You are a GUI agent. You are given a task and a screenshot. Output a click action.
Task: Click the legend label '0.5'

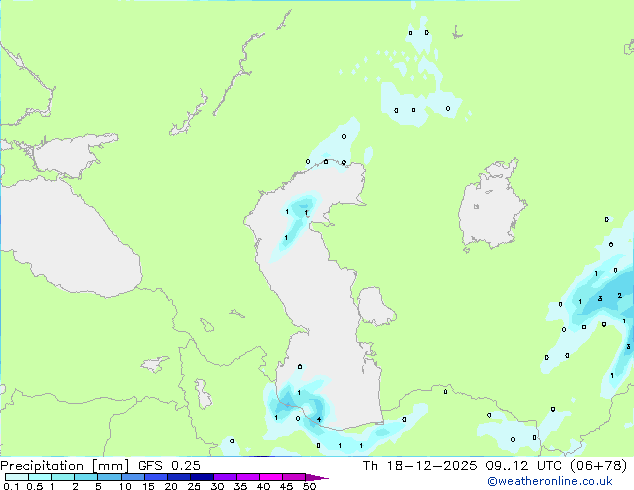(x=35, y=486)
